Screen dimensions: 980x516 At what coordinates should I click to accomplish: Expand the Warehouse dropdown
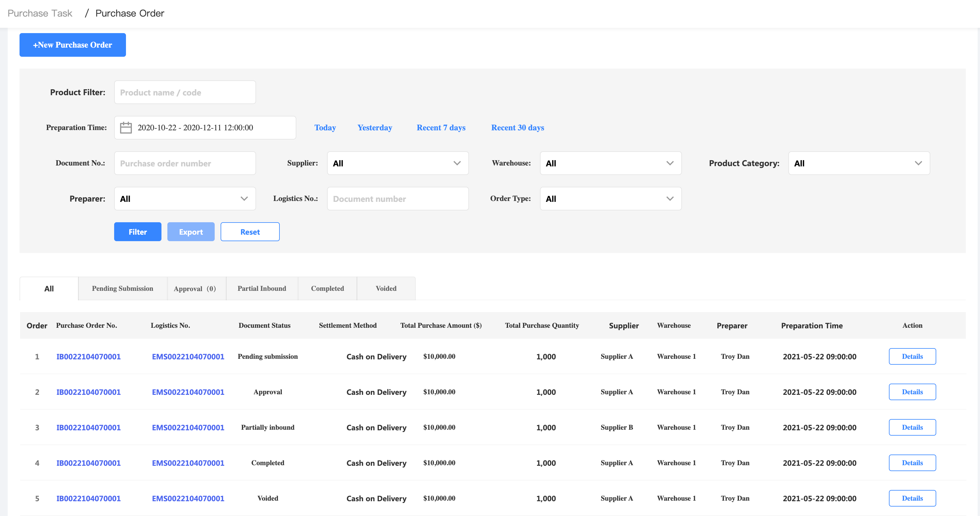pos(610,163)
